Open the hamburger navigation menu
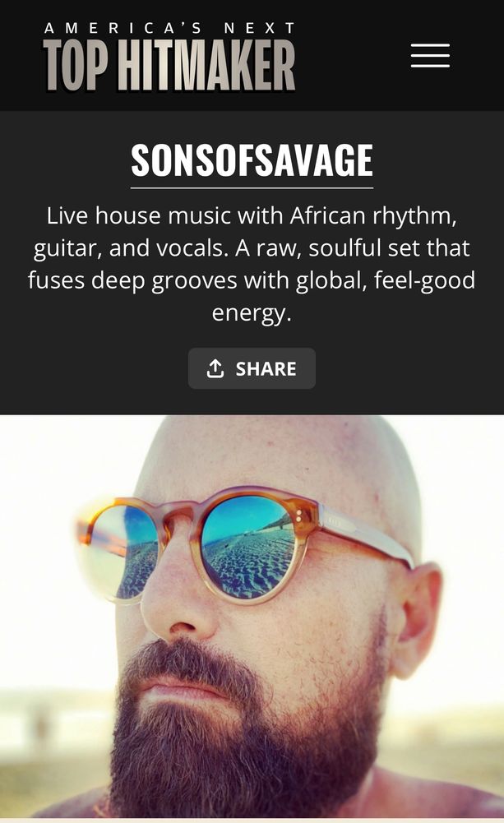504x823 pixels. [430, 56]
